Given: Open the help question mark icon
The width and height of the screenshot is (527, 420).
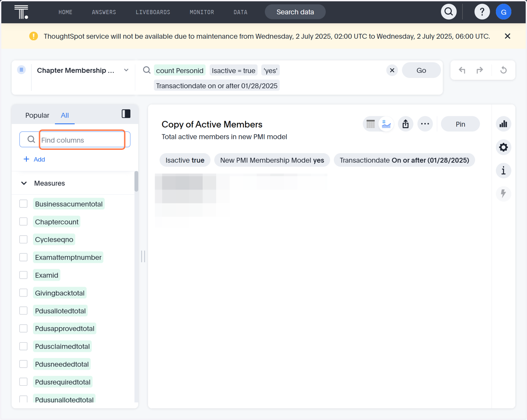Looking at the screenshot, I should tap(482, 12).
